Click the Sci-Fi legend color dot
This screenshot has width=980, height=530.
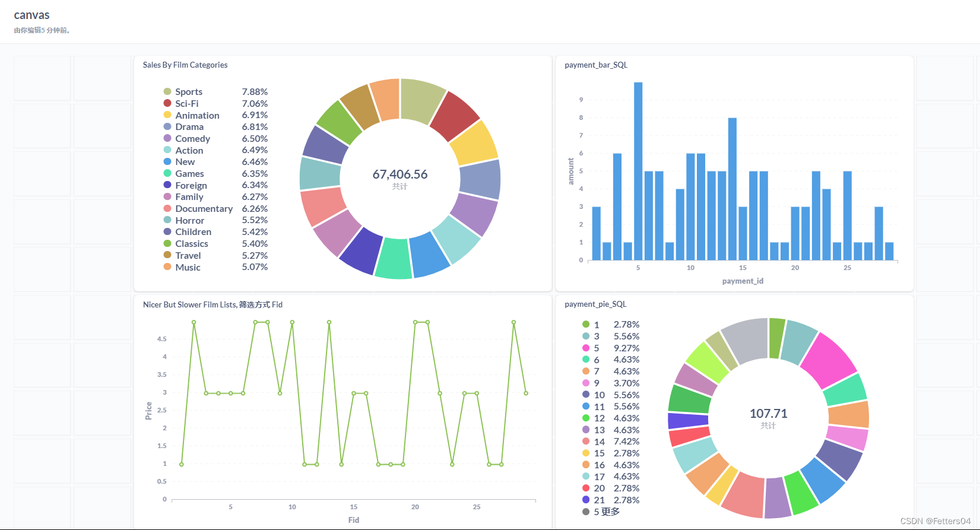click(x=167, y=103)
